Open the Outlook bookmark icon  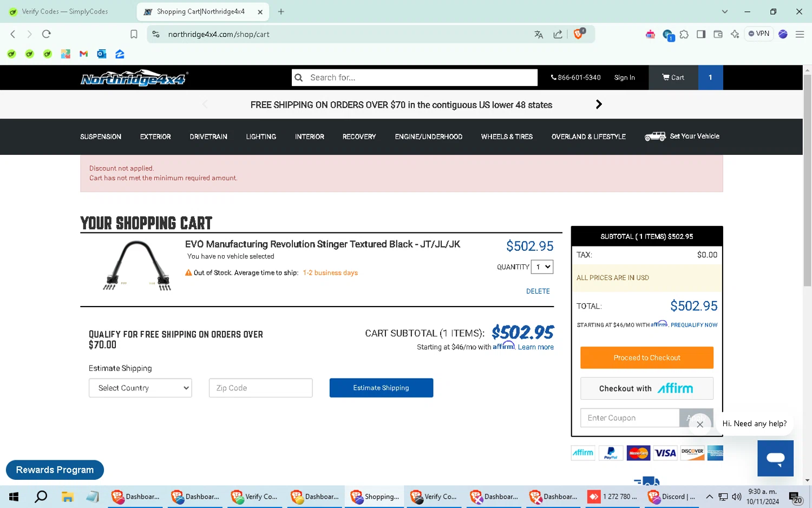coord(101,54)
